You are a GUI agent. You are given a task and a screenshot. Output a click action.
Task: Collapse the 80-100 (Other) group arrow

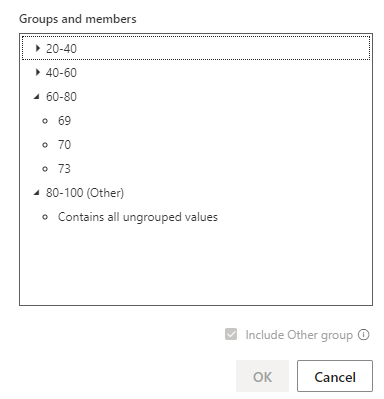tap(37, 193)
